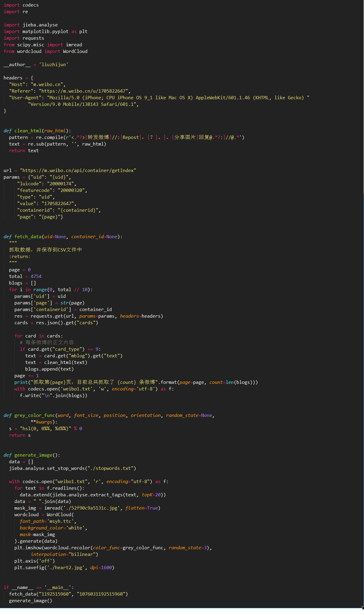Click the function name 'clean_html' in its def
Image resolution: width=364 pixels, height=615 pixels.
click(28, 131)
